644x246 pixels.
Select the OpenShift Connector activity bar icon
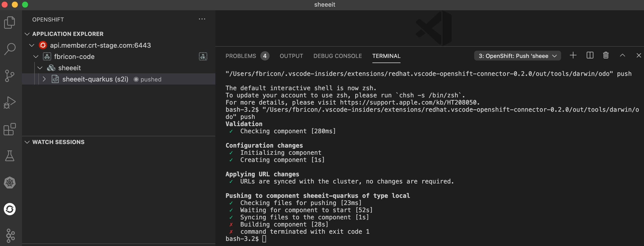[x=9, y=209]
